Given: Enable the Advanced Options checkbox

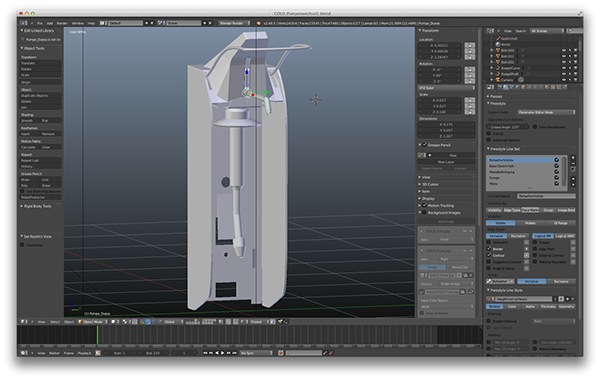Looking at the screenshot, I should [x=489, y=140].
